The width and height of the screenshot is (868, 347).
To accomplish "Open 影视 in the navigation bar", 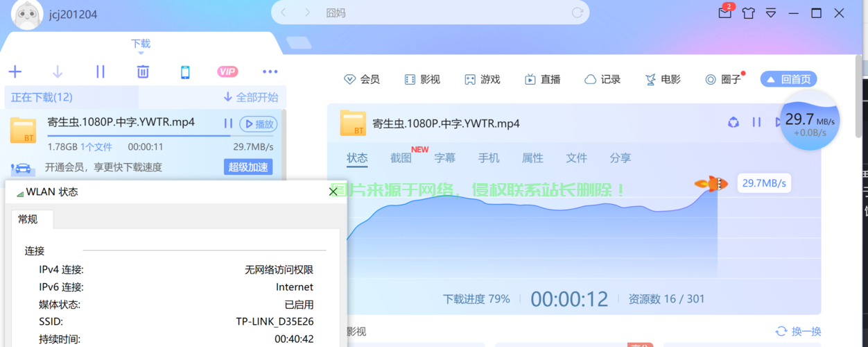I will point(422,79).
